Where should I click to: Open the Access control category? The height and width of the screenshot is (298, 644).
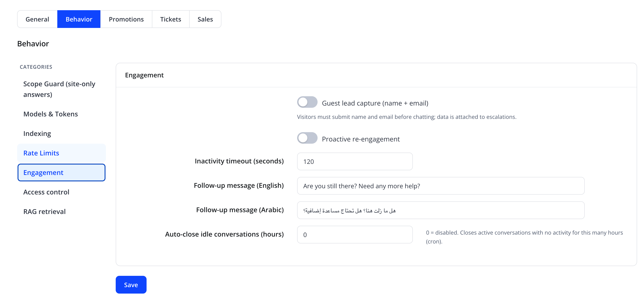[x=62, y=192]
